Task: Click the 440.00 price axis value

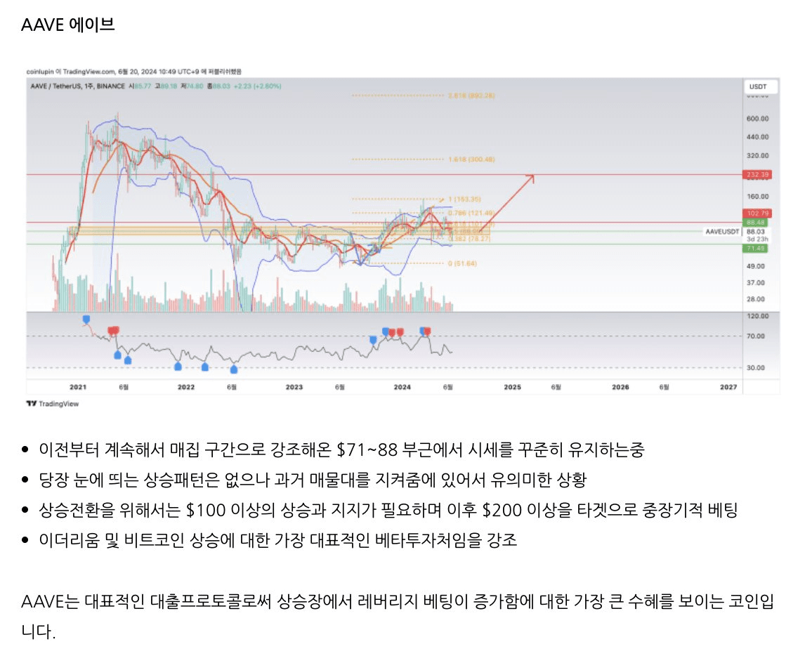Action: click(757, 137)
